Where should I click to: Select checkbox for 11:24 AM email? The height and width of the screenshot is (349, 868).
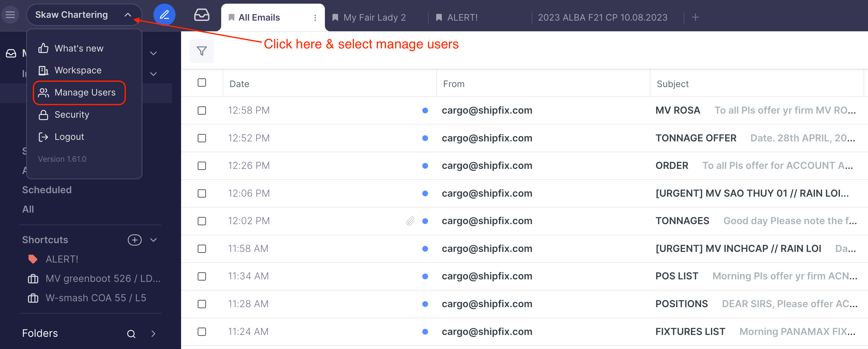click(x=201, y=332)
